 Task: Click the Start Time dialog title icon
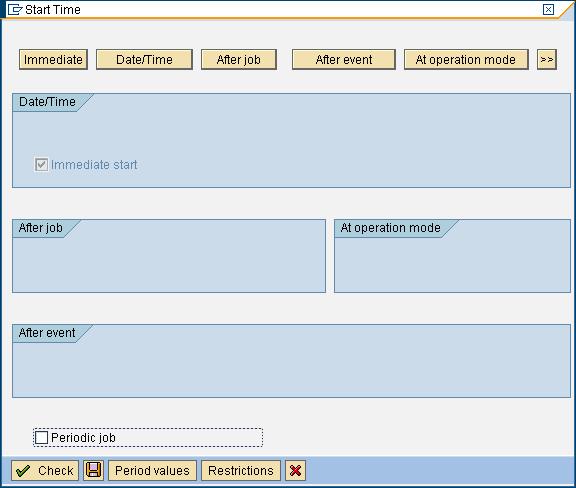click(x=15, y=10)
